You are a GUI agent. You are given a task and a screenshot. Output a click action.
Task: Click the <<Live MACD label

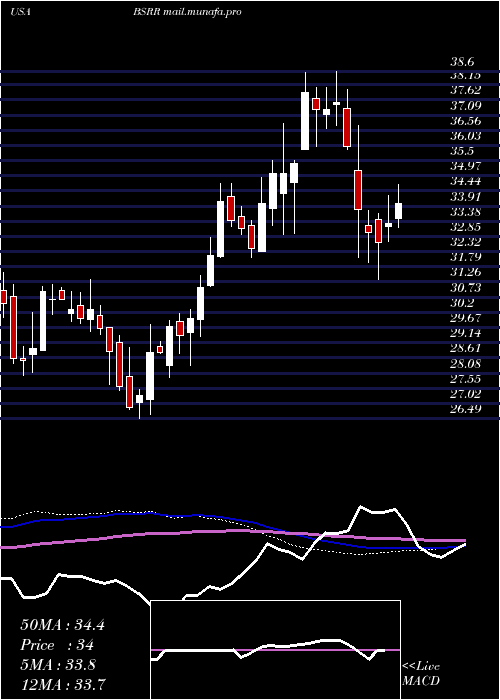[x=421, y=674]
